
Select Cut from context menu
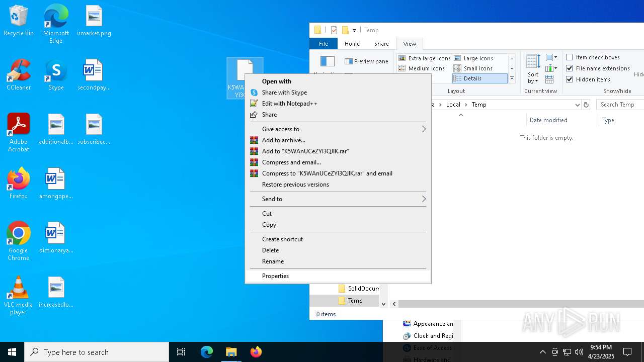pos(338,214)
